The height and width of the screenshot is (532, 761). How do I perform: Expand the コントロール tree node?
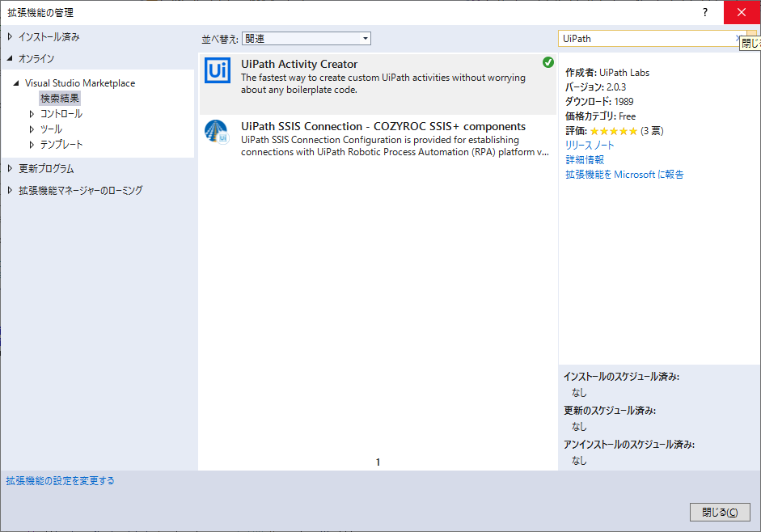pyautogui.click(x=32, y=114)
